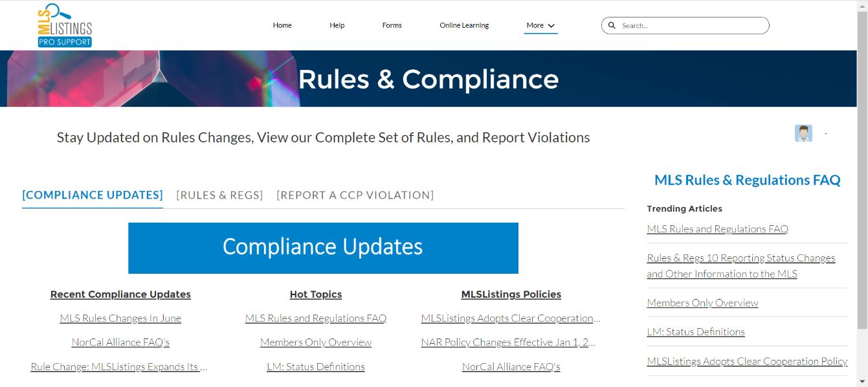
Task: Open MLS Rules Changes In June
Action: (120, 318)
